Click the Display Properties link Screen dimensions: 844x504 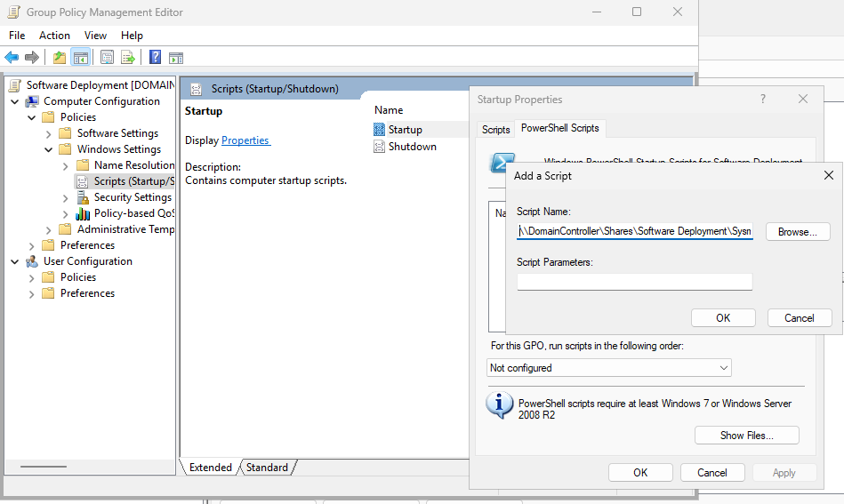pos(245,140)
